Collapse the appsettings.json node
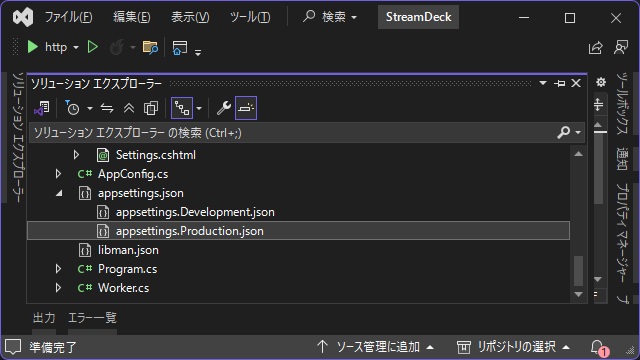The image size is (640, 360). (59, 193)
